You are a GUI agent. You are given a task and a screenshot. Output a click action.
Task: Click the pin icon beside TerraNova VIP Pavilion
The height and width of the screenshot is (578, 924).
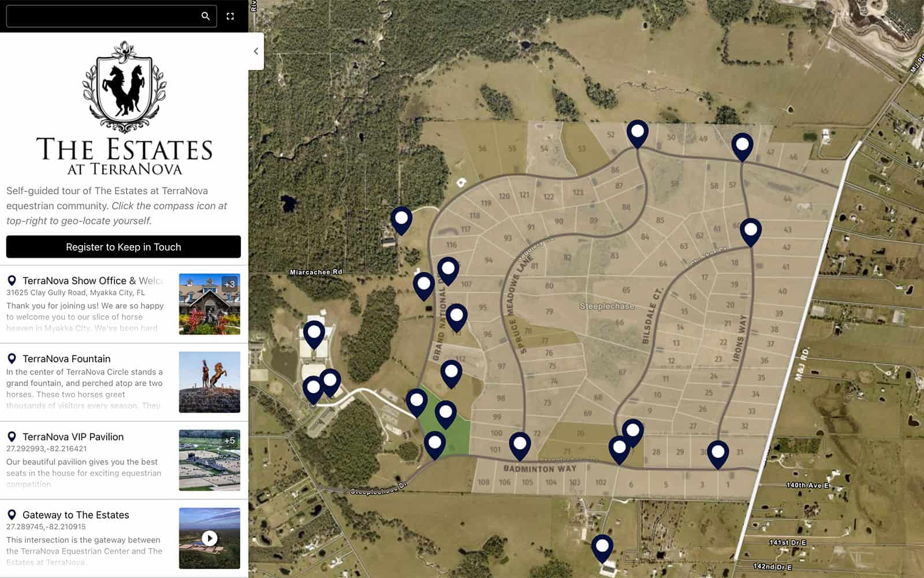coord(12,437)
